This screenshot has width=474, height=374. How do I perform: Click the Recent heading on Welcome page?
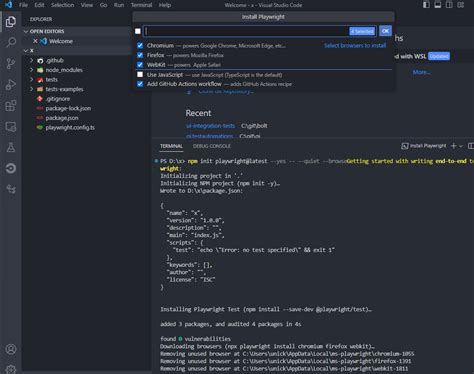(198, 113)
